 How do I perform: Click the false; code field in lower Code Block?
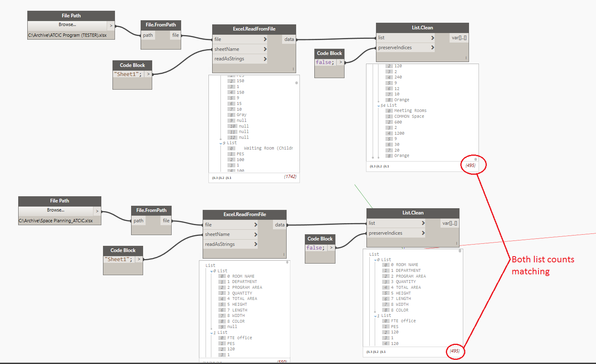click(x=316, y=248)
